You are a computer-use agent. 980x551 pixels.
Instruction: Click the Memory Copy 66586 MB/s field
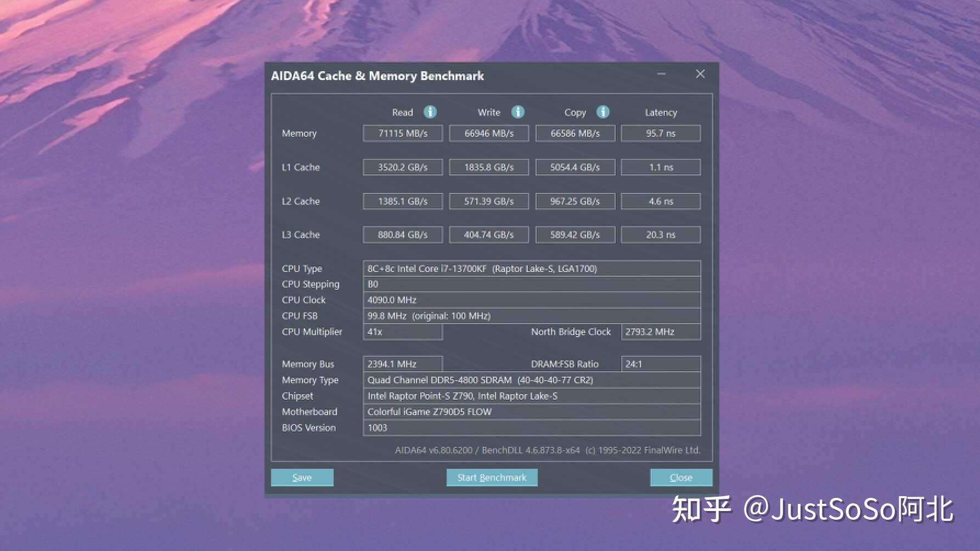tap(575, 133)
